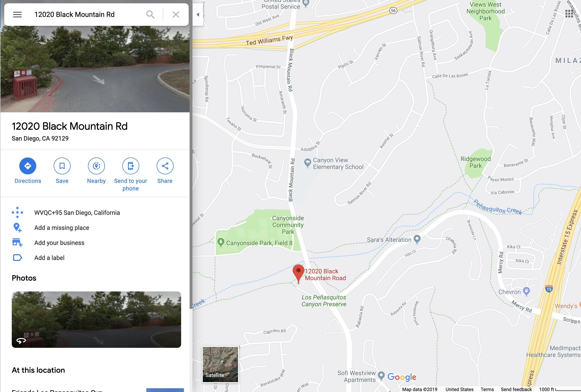The image size is (581, 392).
Task: Open the Google apps grid
Action: [x=569, y=14]
